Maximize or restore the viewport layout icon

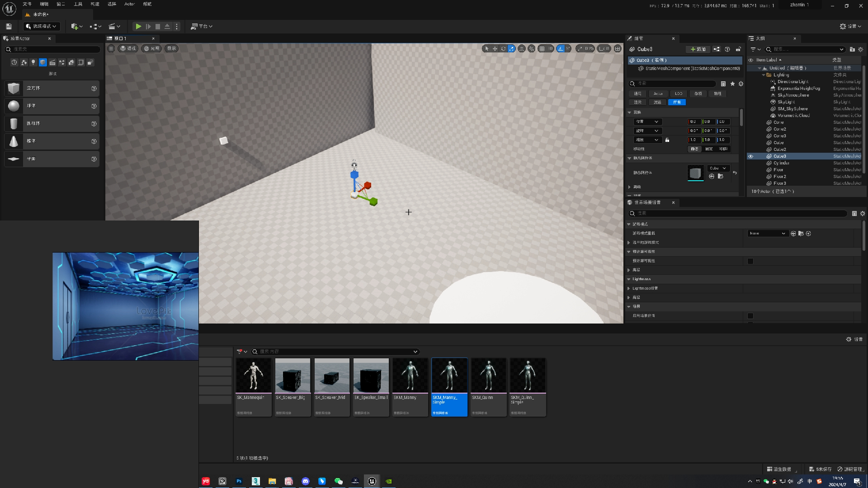click(x=618, y=48)
